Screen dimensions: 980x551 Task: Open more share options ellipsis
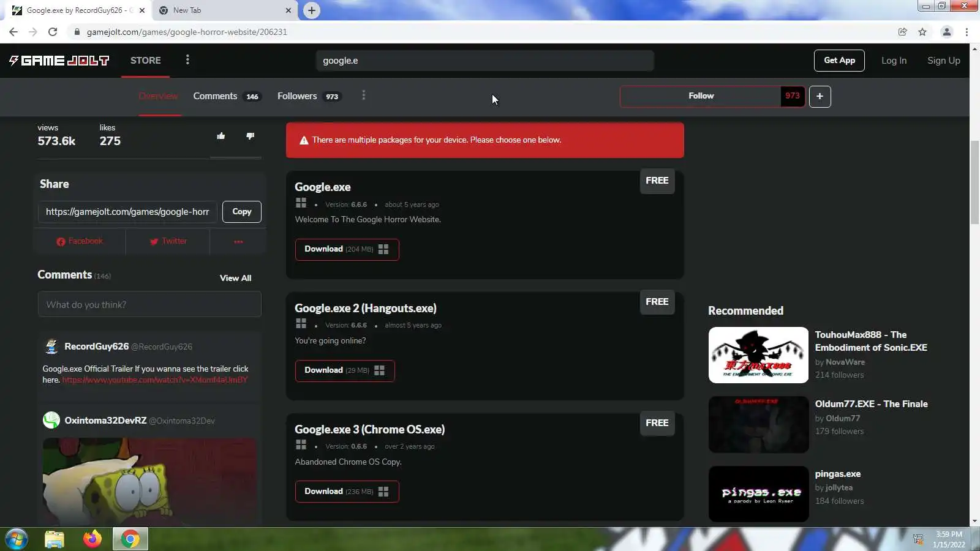238,241
